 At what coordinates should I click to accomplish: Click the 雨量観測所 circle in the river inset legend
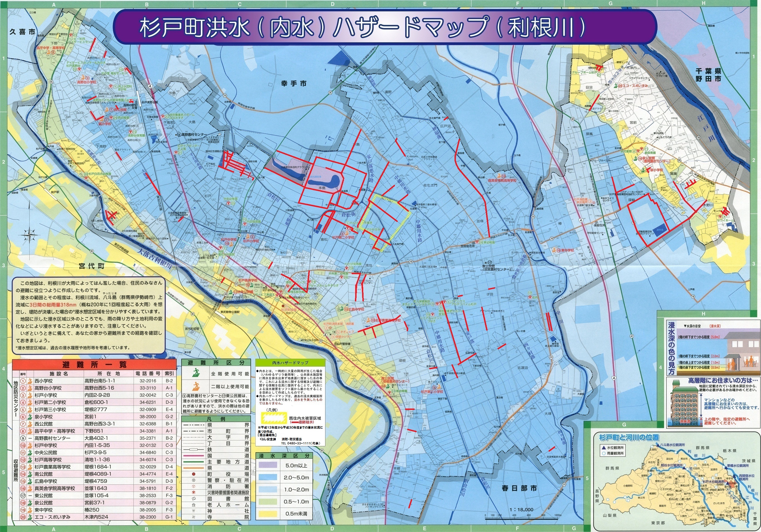point(604,453)
